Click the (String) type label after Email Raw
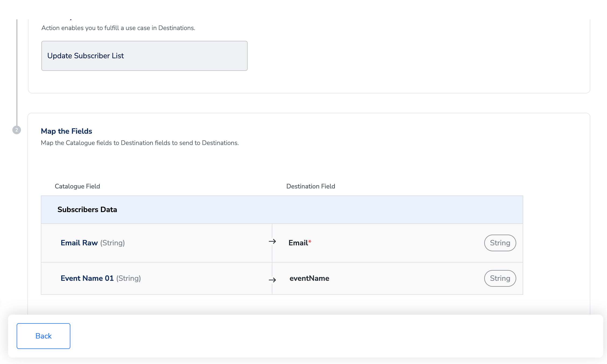The height and width of the screenshot is (364, 607). 112,243
